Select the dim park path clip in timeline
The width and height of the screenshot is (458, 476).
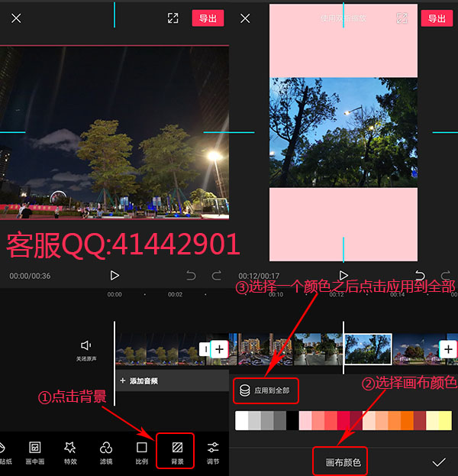pos(318,349)
